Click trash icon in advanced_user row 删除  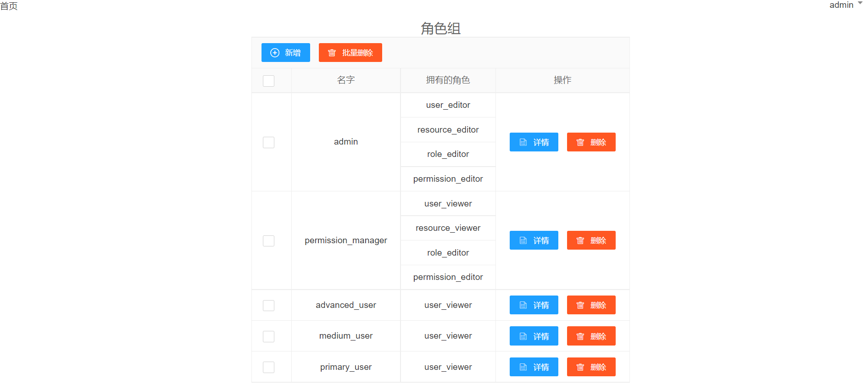pos(580,305)
